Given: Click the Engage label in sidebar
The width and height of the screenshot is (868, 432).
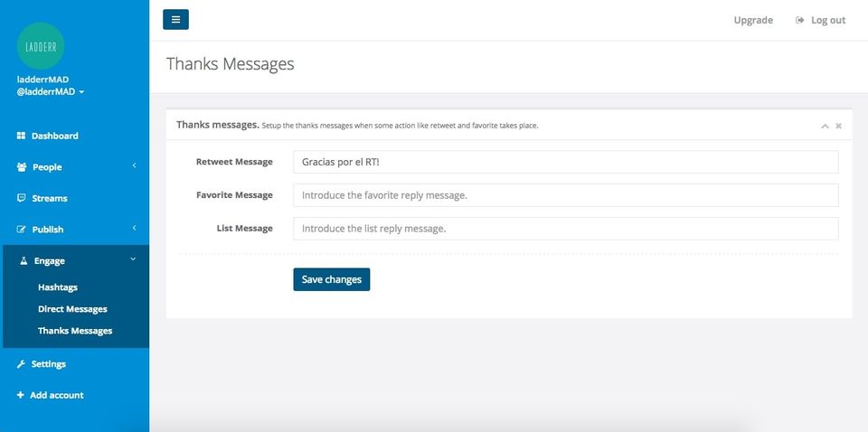Looking at the screenshot, I should point(49,260).
